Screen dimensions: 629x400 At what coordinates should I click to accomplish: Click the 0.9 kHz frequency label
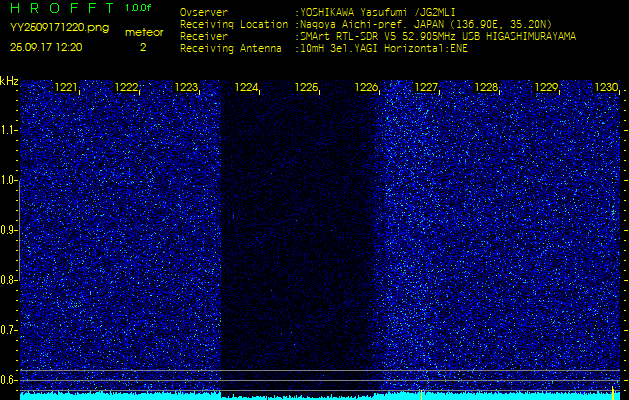[x=8, y=230]
